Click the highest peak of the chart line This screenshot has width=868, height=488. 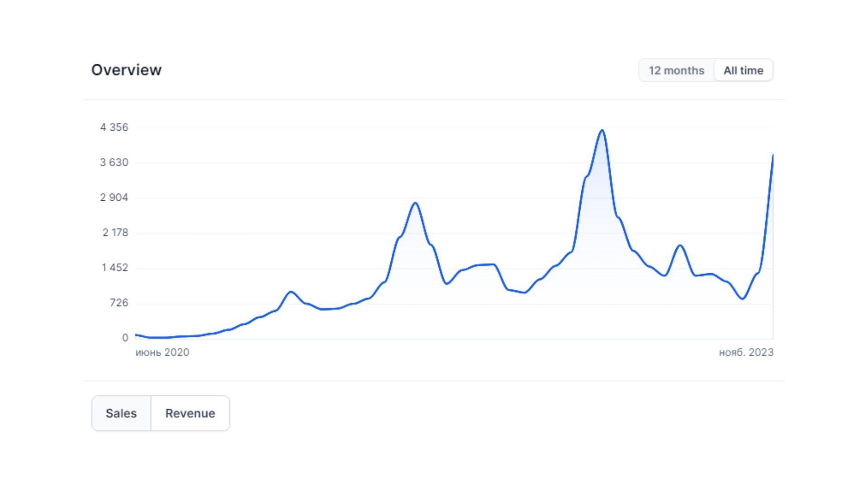pyautogui.click(x=602, y=131)
